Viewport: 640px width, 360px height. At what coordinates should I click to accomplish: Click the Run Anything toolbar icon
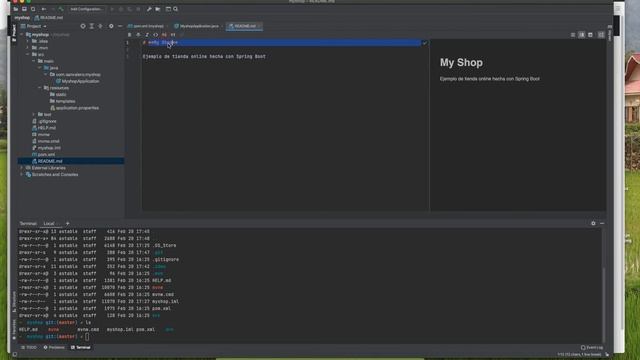(168, 9)
